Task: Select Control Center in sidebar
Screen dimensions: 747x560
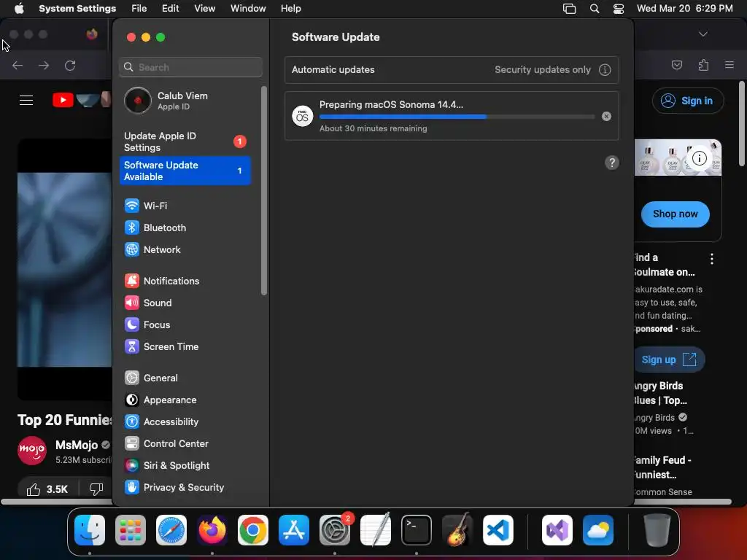Action: click(x=185, y=444)
